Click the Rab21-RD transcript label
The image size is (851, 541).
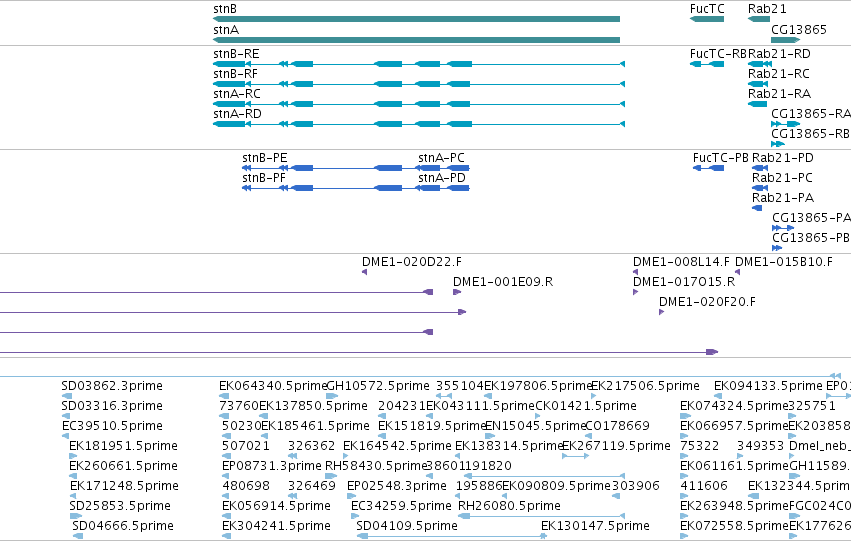tap(779, 54)
